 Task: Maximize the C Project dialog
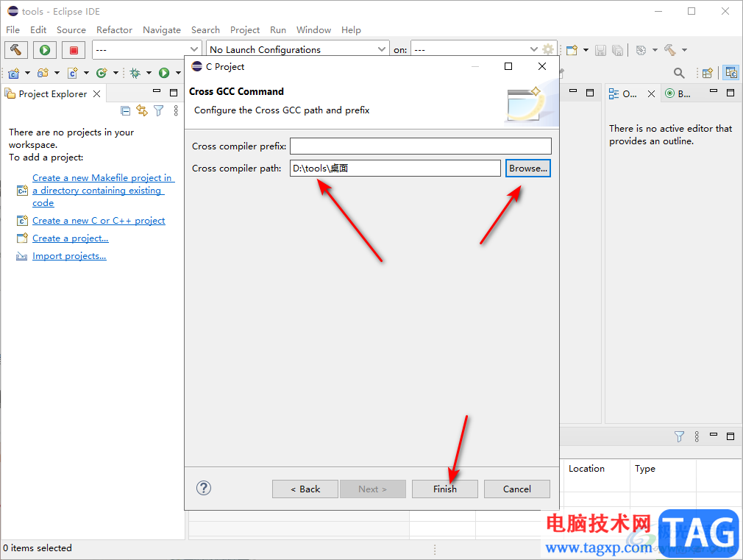[508, 66]
